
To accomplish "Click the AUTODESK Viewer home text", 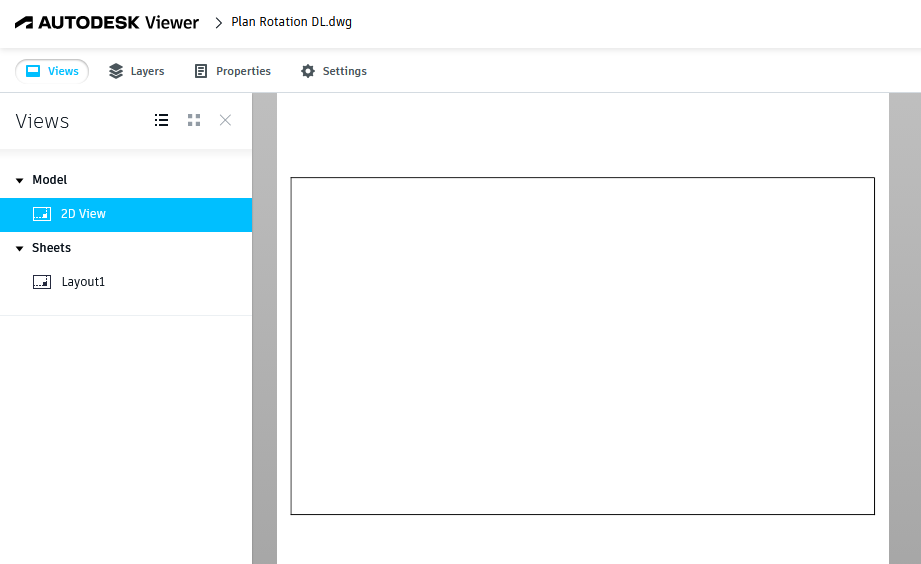I will pos(118,22).
